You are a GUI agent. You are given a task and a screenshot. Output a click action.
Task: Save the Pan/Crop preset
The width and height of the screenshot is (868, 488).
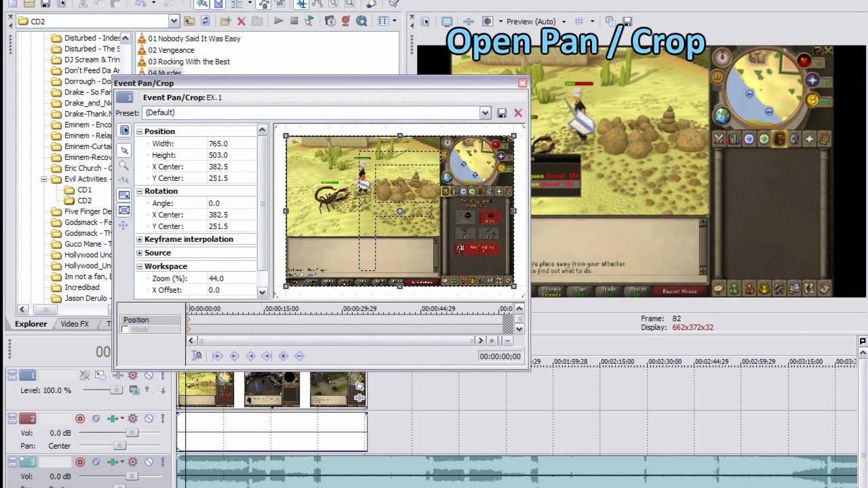pyautogui.click(x=502, y=113)
